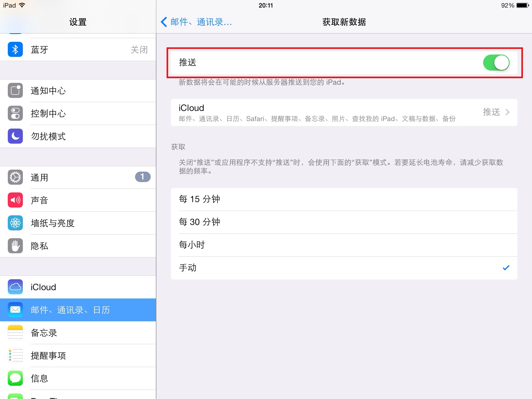Image resolution: width=532 pixels, height=399 pixels.
Task: Select the Notification Center (通知中心) icon
Action: point(15,91)
